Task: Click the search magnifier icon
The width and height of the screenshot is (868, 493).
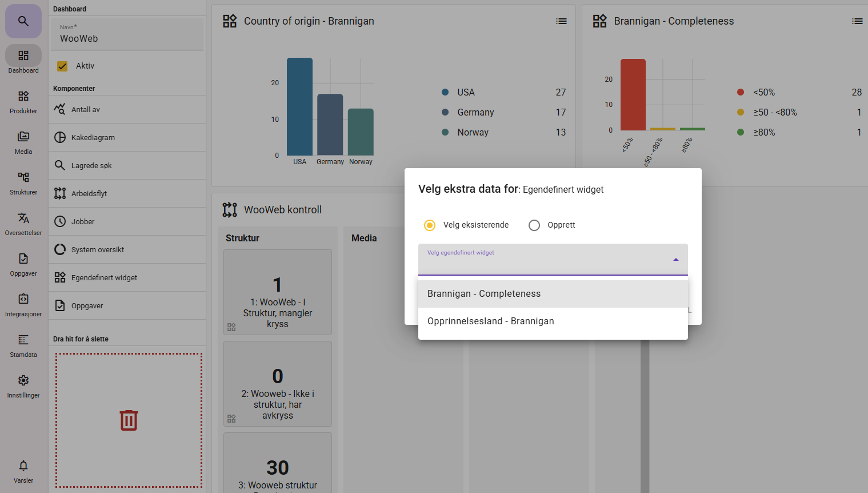Action: pos(23,21)
